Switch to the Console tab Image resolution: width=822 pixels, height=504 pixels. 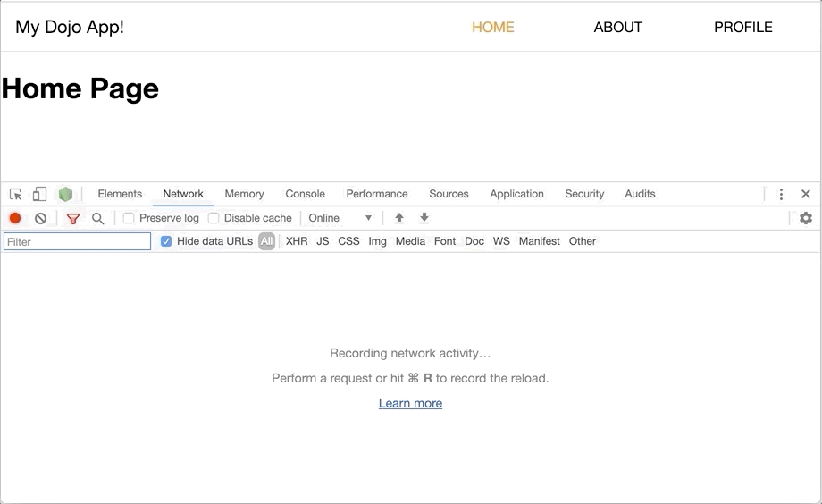305,194
